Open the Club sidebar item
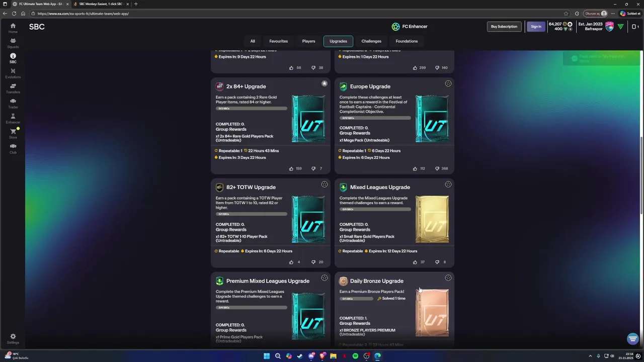644x362 pixels. pyautogui.click(x=13, y=149)
